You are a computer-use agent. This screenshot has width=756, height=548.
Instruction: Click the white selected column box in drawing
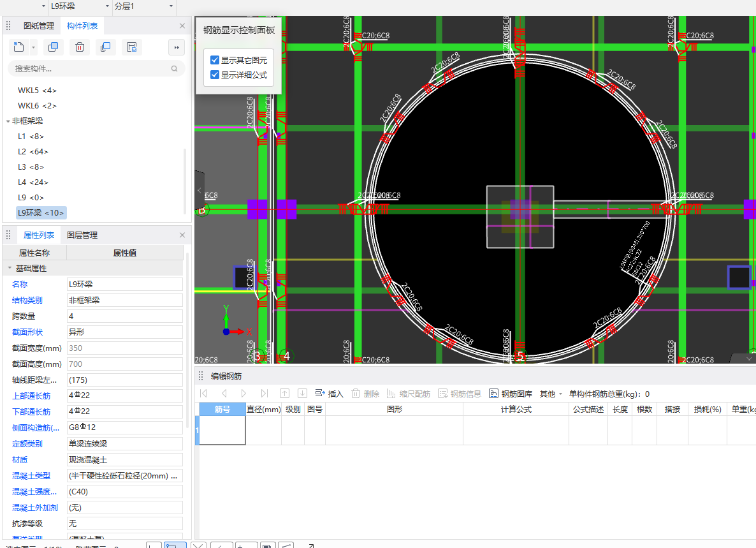(x=520, y=217)
